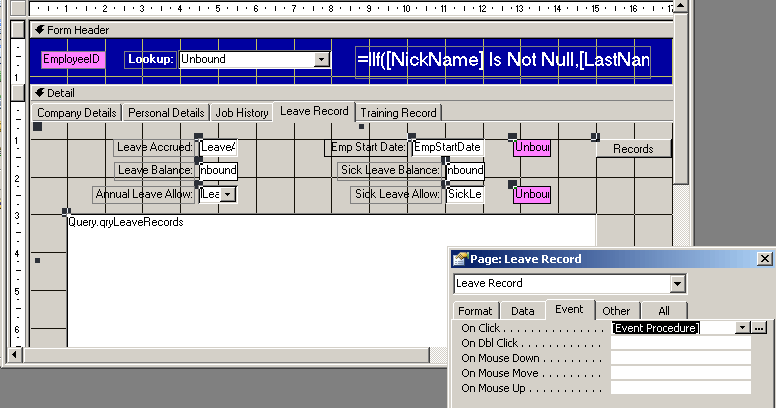
Task: Click the Records button
Action: coord(633,149)
